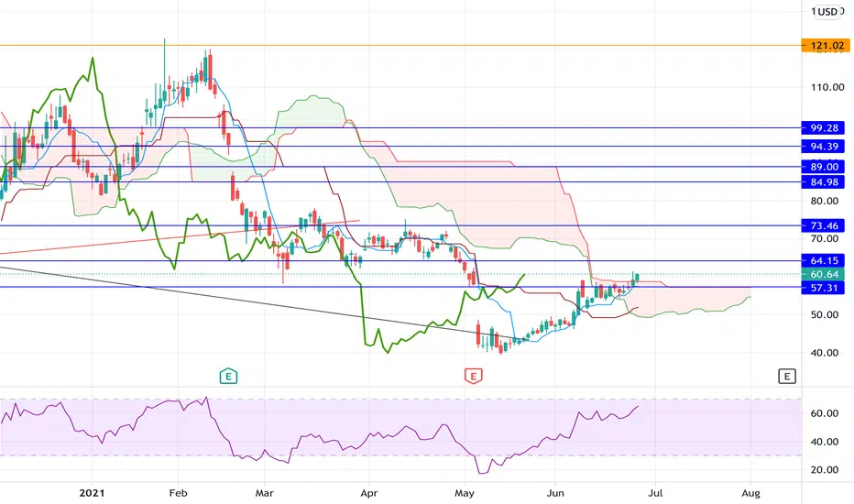This screenshot has height=504, width=854.
Task: Click the Aug time axis label
Action: tap(750, 493)
